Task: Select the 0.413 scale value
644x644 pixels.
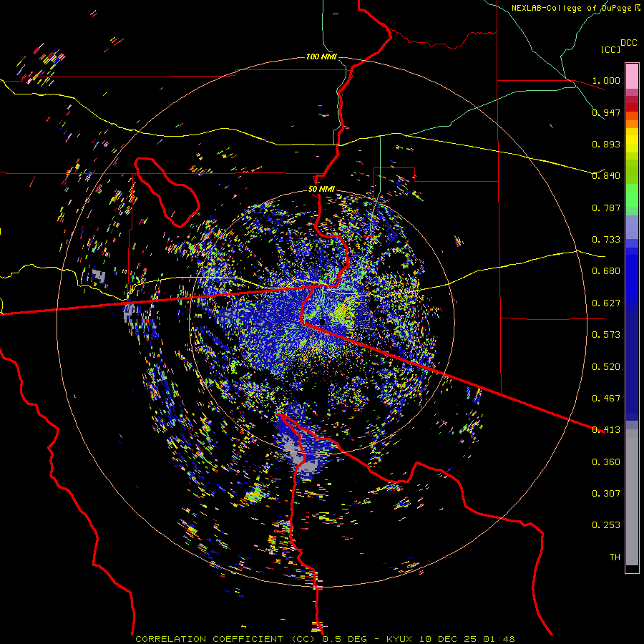Action: pyautogui.click(x=606, y=430)
